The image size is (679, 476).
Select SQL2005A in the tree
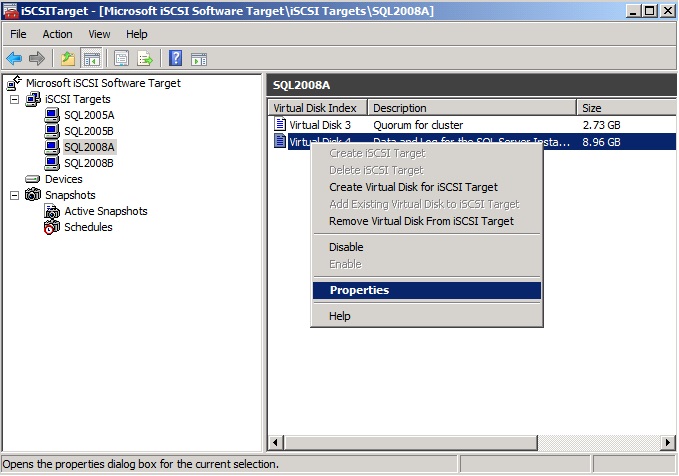[89, 115]
